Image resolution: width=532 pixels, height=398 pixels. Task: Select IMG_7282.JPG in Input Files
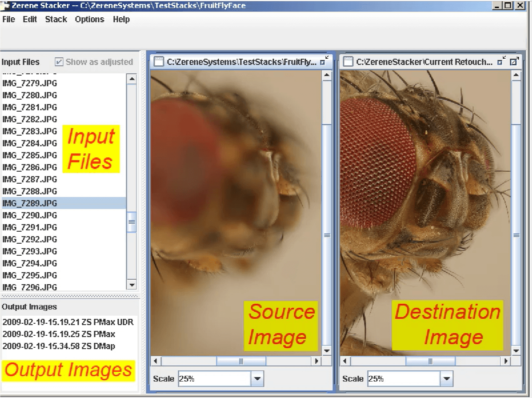click(x=64, y=119)
